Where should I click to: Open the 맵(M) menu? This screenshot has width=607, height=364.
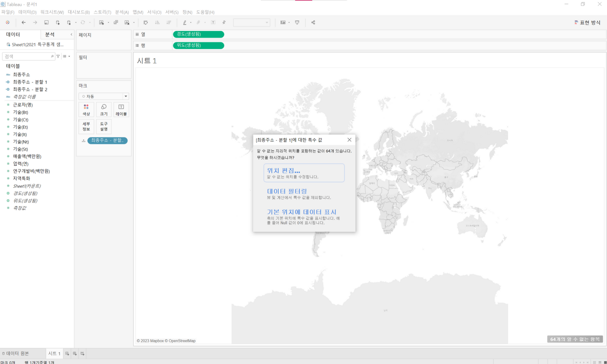point(138,12)
